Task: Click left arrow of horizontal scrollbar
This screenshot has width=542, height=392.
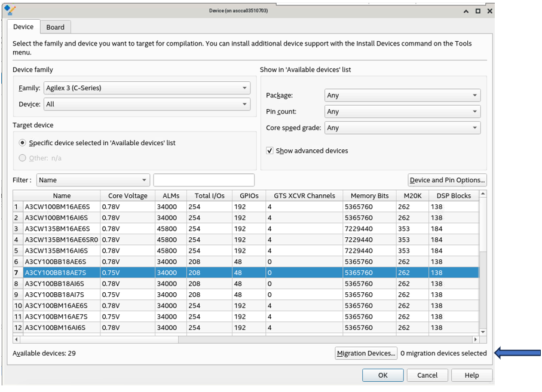Action: [x=17, y=339]
